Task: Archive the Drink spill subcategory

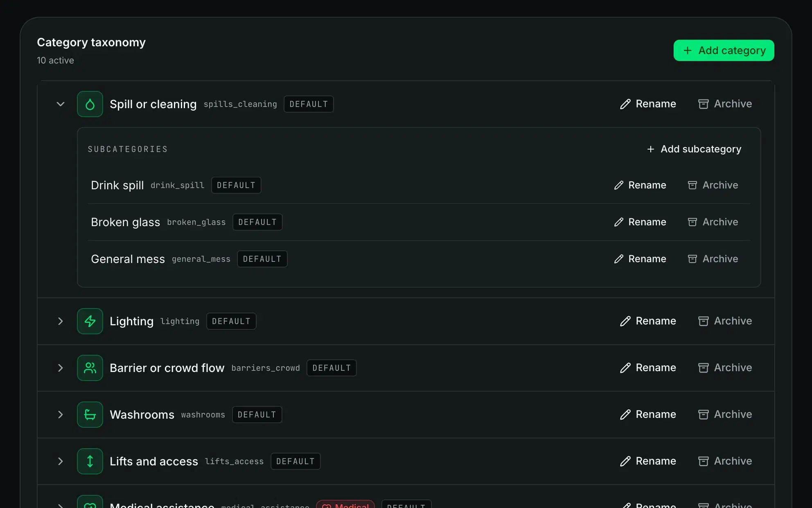Action: click(x=713, y=185)
